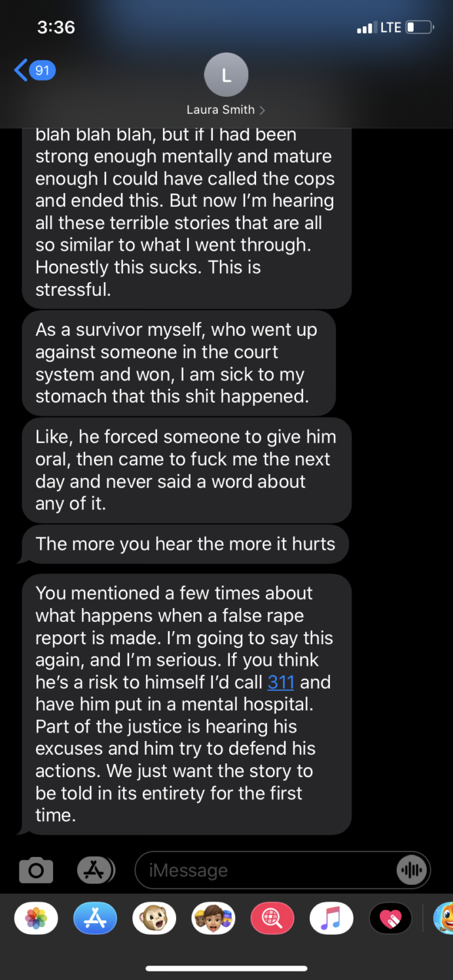Viewport: 453px width, 980px height.
Task: Tap the camera icon beside the message field
Action: click(x=36, y=870)
